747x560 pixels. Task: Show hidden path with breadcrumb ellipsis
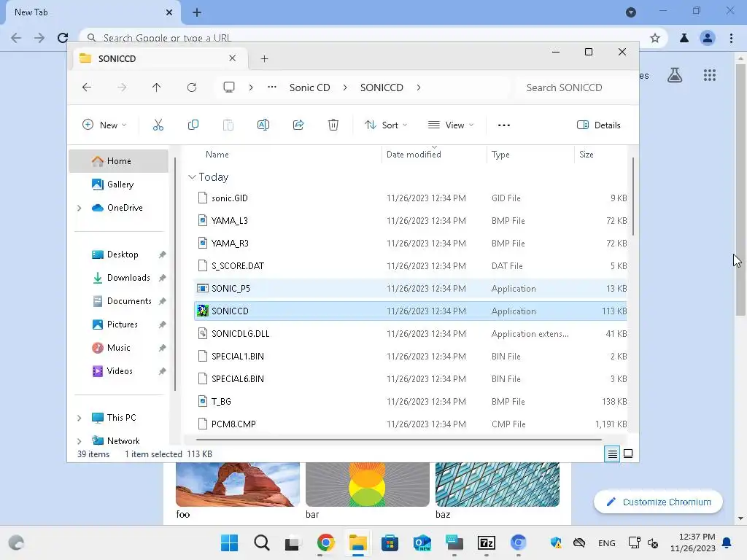point(271,87)
